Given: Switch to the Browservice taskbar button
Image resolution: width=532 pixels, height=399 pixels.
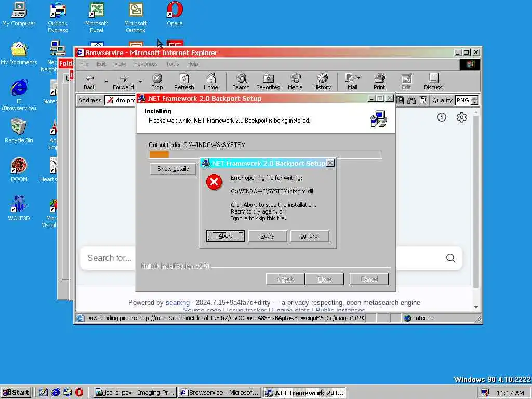Looking at the screenshot, I should pyautogui.click(x=220, y=393).
